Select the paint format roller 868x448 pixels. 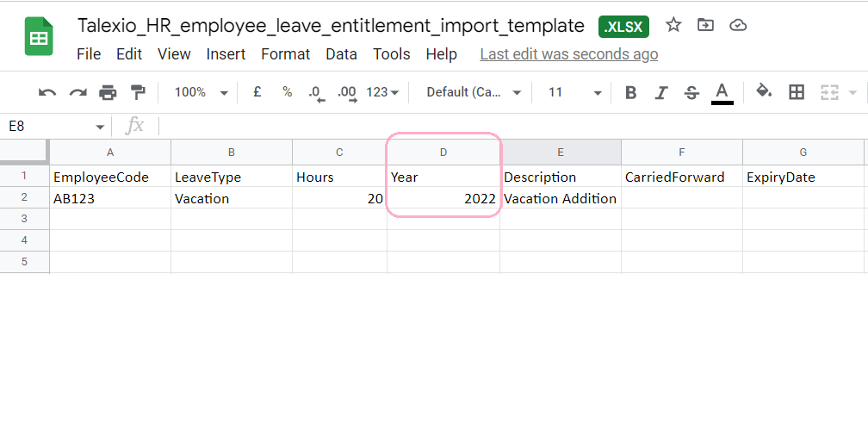click(137, 92)
